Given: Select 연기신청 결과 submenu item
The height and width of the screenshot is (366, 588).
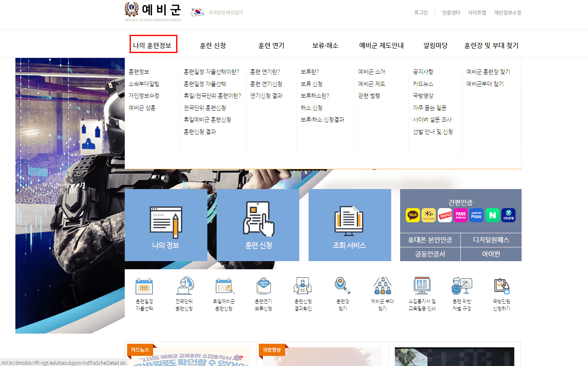Looking at the screenshot, I should (266, 96).
